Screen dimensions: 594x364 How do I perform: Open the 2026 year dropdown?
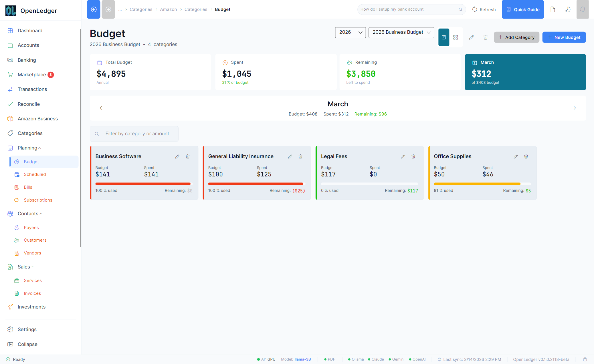tap(350, 32)
